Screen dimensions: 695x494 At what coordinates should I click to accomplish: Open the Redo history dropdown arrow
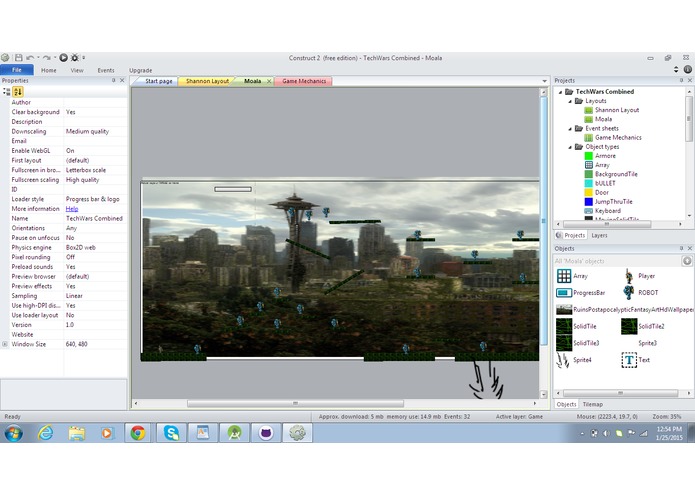[55, 58]
